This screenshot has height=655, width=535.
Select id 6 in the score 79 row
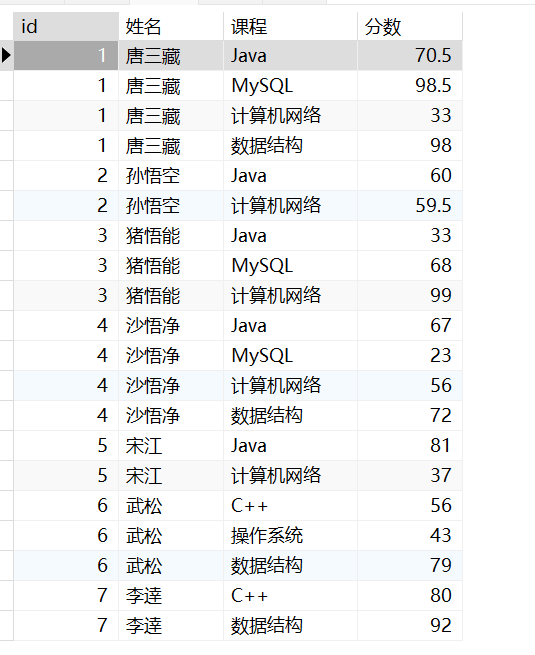(x=66, y=566)
